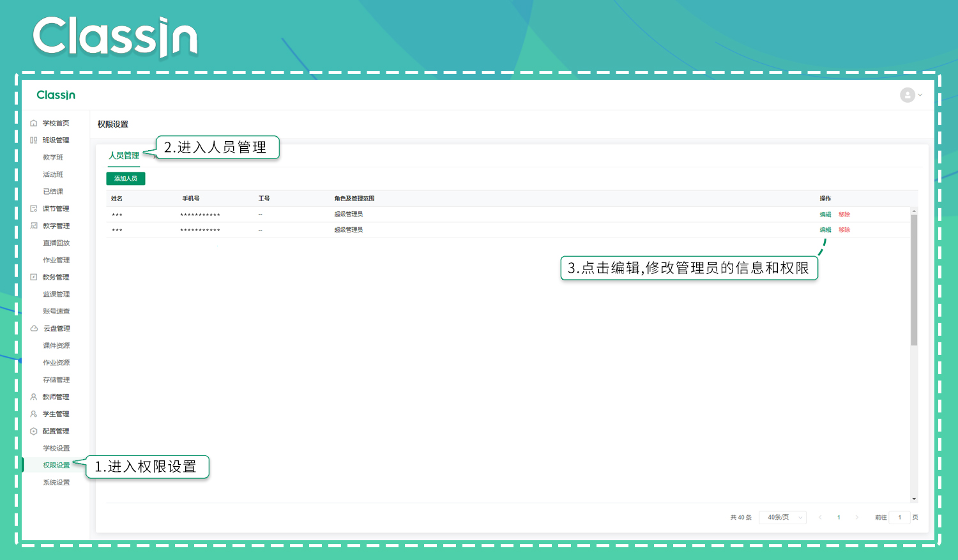Screen dimensions: 958x560
Task: Select 权限设置 in sidebar
Action: tap(56, 465)
